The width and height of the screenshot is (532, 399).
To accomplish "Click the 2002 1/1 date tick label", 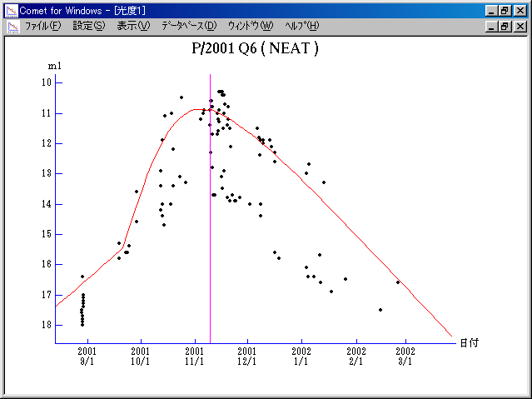I will [x=301, y=356].
